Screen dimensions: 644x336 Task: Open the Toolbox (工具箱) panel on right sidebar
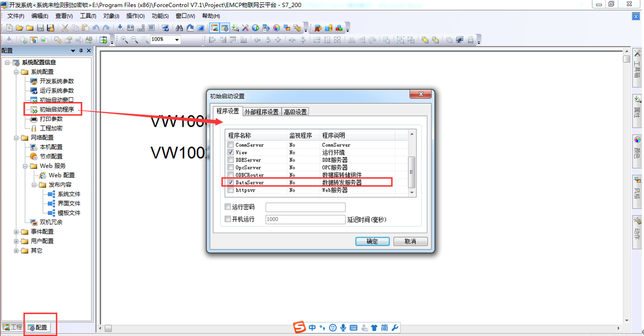(x=636, y=68)
